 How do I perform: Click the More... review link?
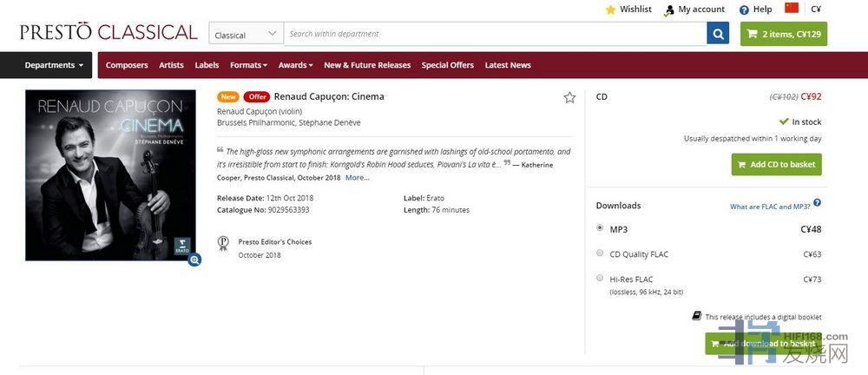357,178
